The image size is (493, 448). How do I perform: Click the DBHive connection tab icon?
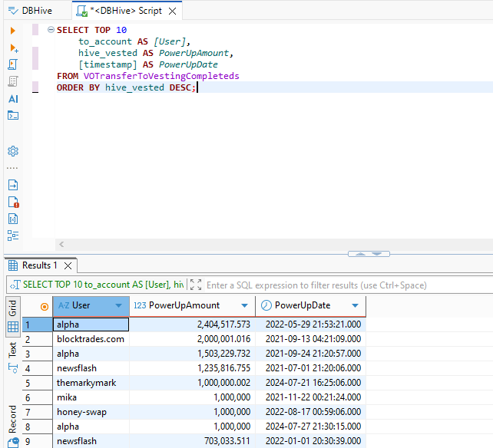(x=13, y=11)
